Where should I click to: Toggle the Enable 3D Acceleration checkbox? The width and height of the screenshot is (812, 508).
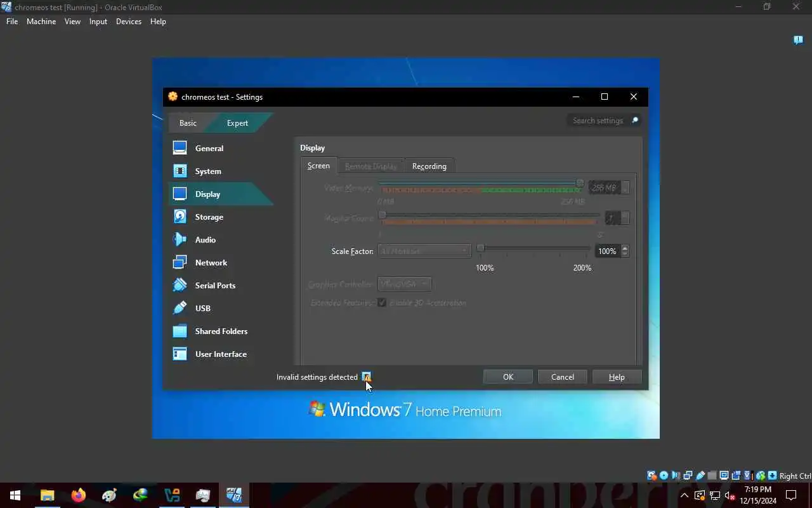382,303
